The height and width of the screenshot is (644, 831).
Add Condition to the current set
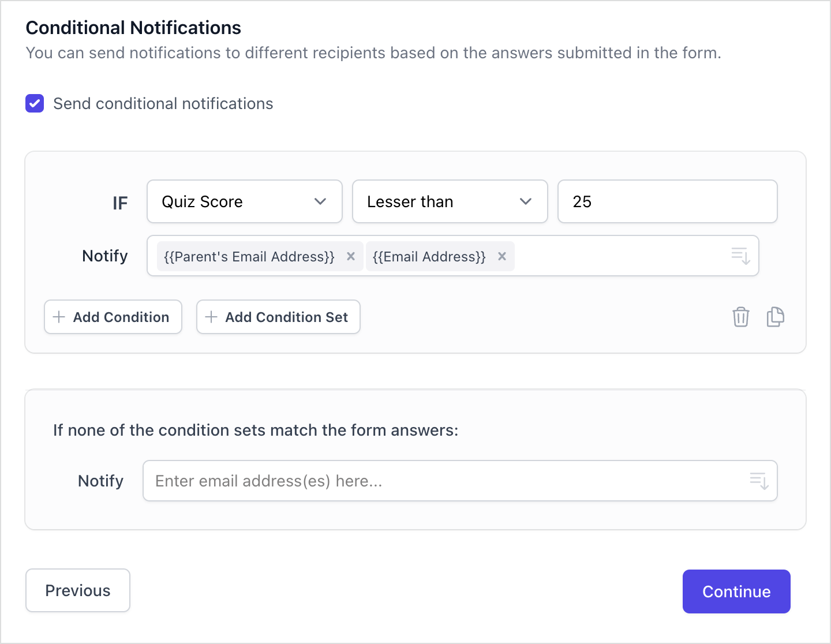pos(113,317)
